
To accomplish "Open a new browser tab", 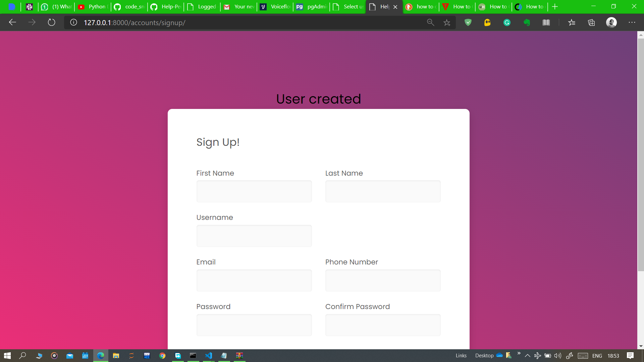I will point(555,7).
